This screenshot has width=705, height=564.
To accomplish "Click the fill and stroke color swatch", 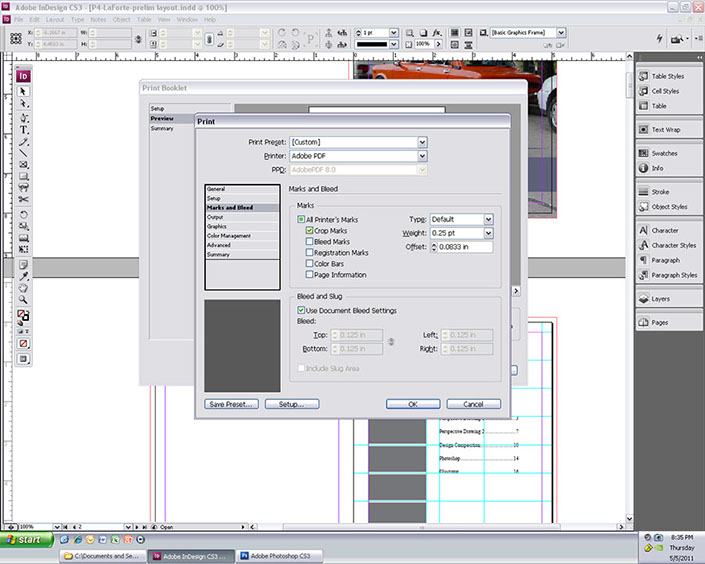I will [23, 316].
